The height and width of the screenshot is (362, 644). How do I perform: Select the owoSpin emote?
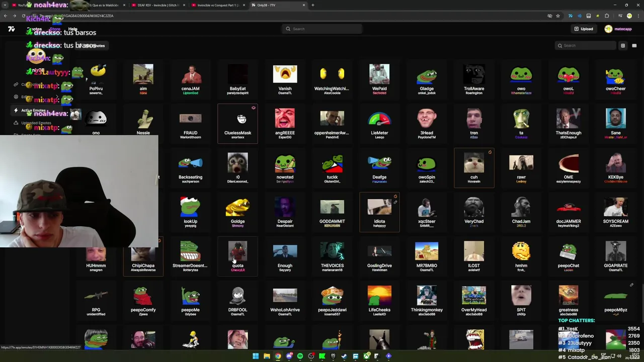pos(427,168)
